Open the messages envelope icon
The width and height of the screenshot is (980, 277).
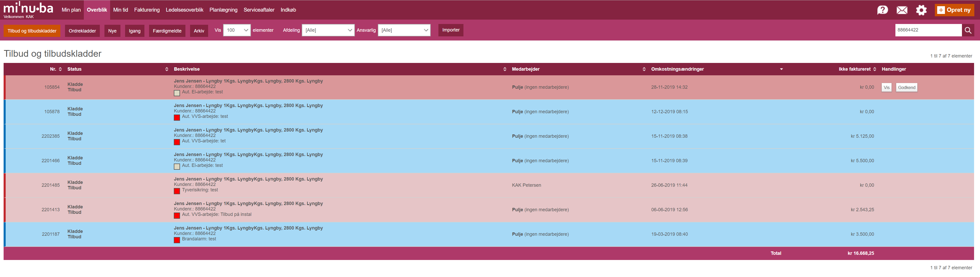point(902,10)
